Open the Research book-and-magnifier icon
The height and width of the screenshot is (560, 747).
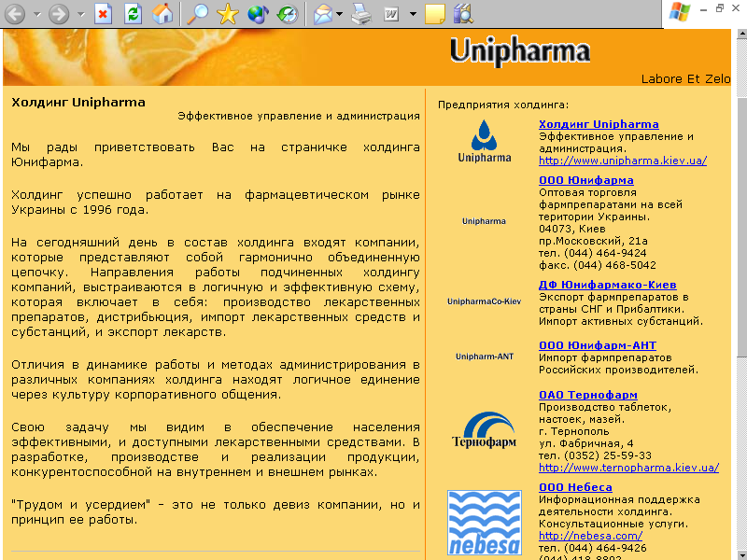[463, 14]
